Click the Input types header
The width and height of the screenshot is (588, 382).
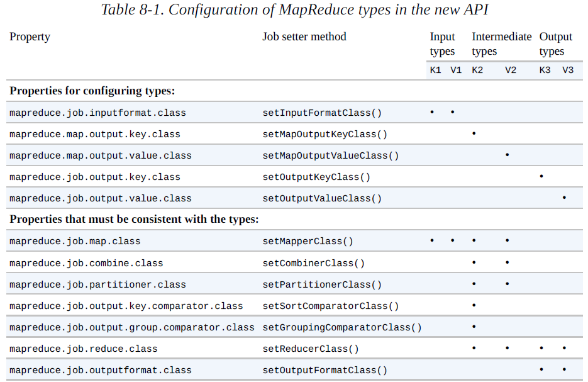(443, 44)
